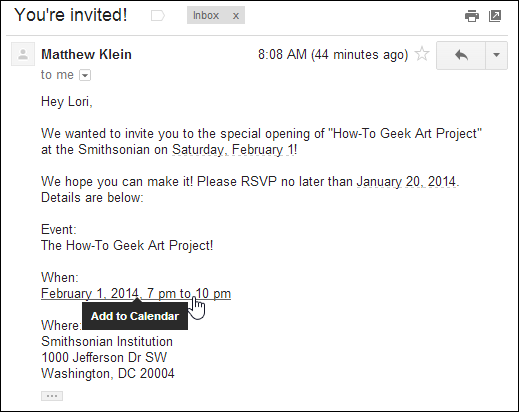Click the reply arrow button
This screenshot has height=412, width=519.
pos(461,55)
